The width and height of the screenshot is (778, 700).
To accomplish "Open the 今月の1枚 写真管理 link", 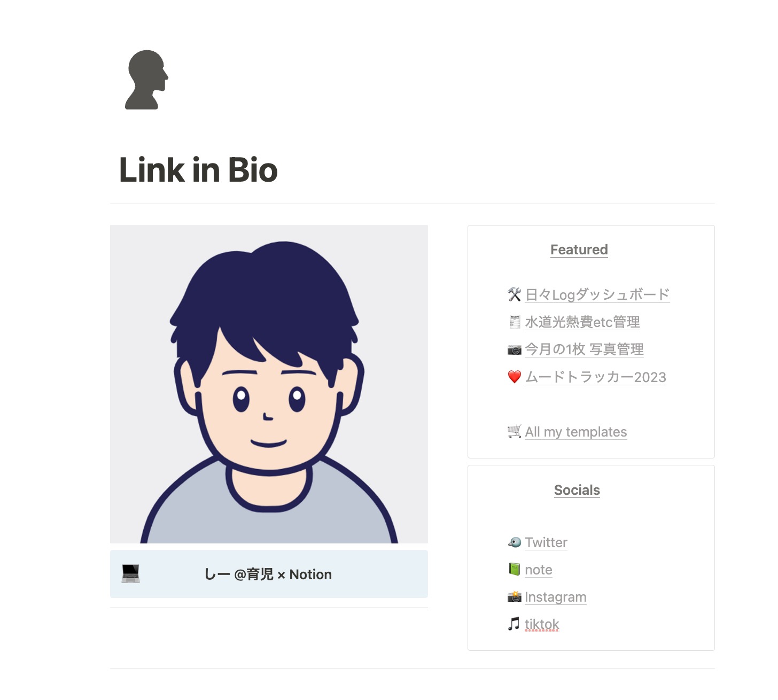I will (x=585, y=349).
